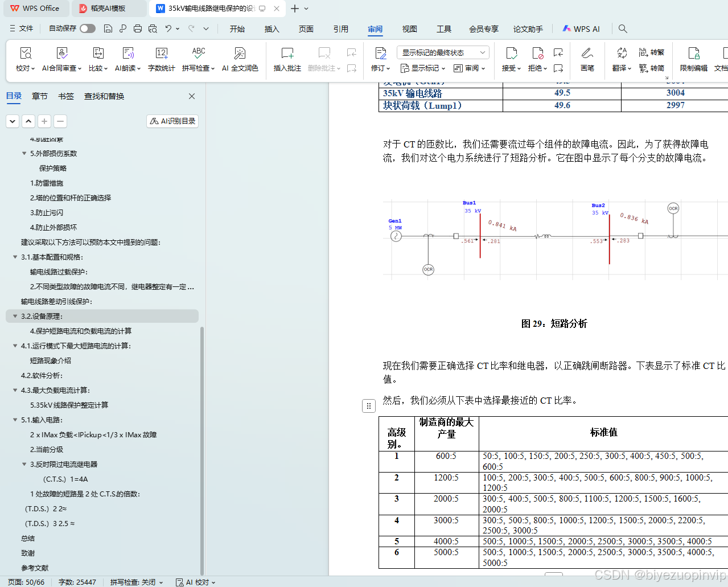Convert text with 转简
The width and height of the screenshot is (728, 587).
(652, 68)
